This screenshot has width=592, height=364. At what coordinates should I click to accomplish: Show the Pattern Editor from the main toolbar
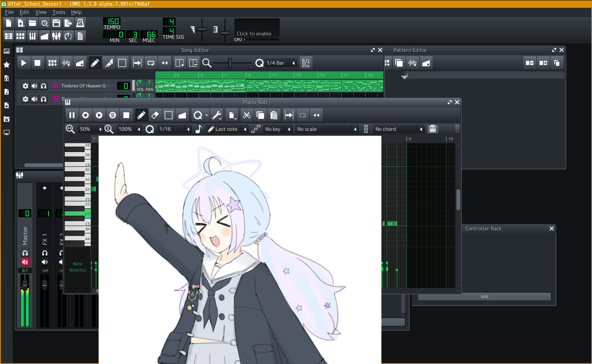click(x=20, y=36)
